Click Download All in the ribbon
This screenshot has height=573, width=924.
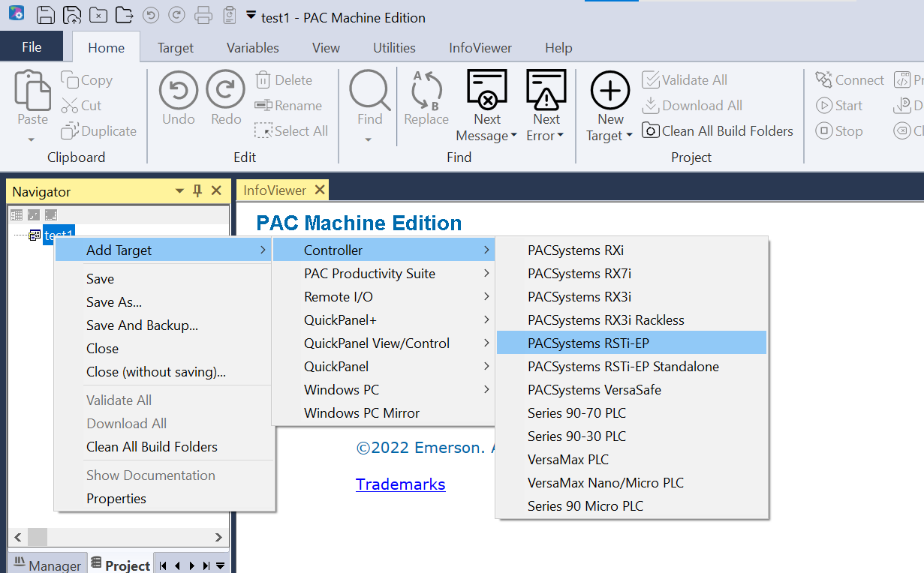click(692, 106)
